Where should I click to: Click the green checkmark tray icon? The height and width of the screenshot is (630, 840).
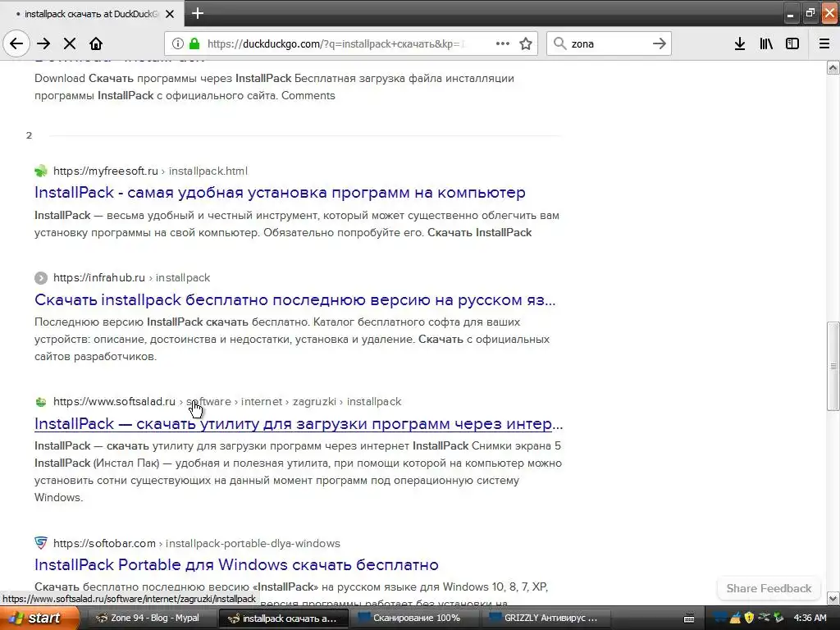(778, 619)
